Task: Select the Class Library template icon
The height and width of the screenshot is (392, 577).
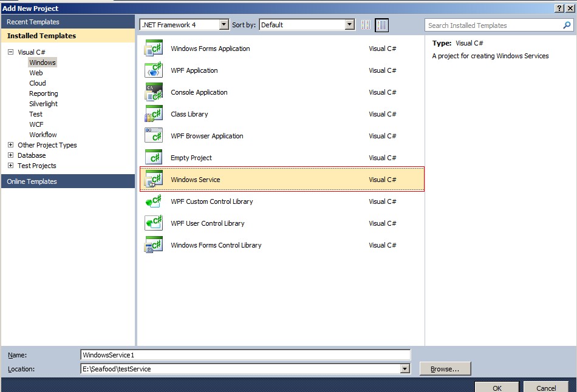Action: tap(153, 114)
